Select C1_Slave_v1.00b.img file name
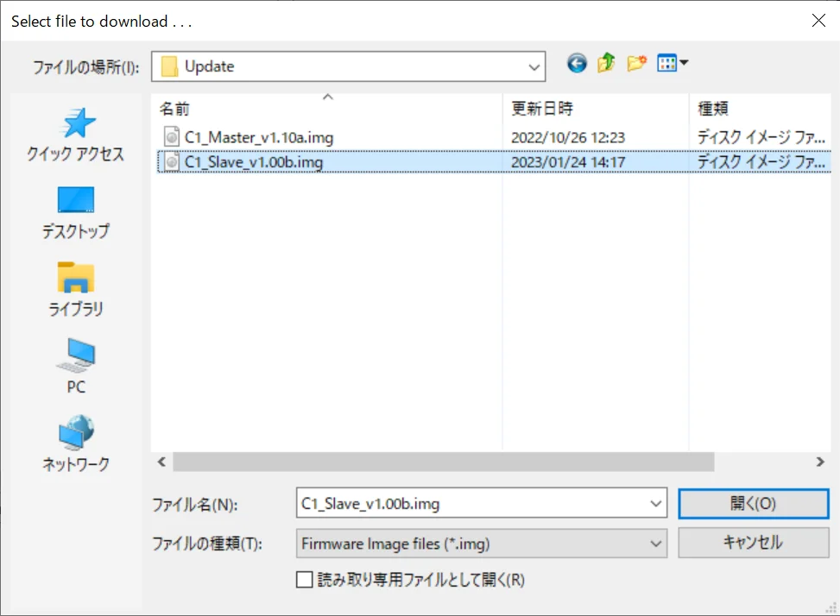840x616 pixels. (254, 162)
